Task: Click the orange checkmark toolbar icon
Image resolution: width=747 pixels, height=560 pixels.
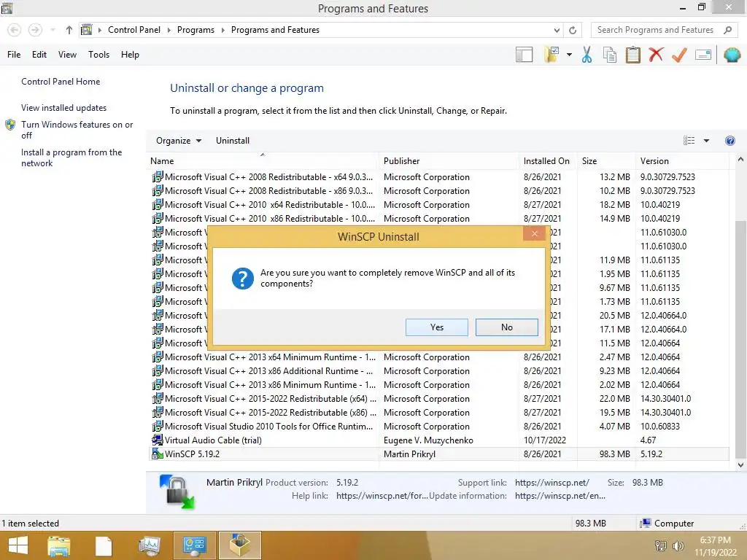Action: (x=679, y=55)
